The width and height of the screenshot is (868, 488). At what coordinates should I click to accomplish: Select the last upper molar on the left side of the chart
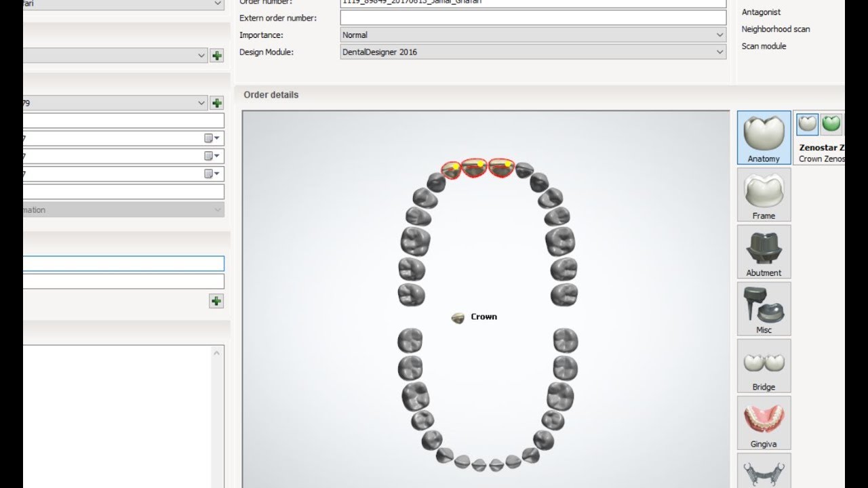[411, 294]
